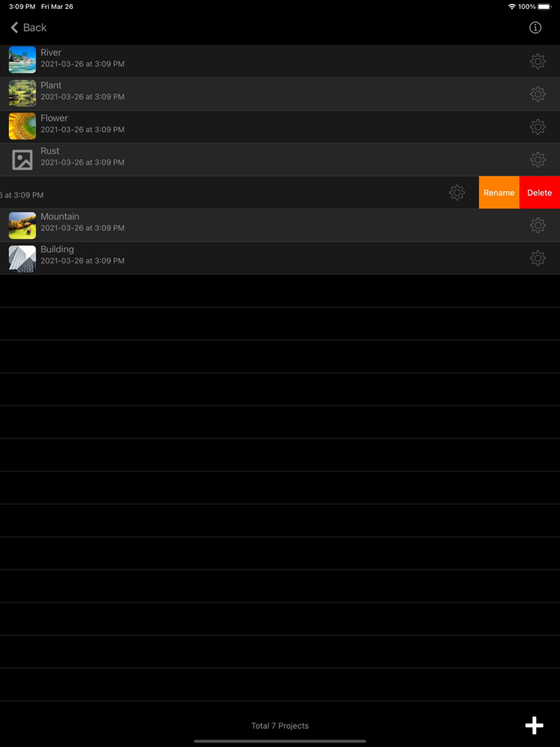This screenshot has width=560, height=747.
Task: Check battery status indicator in status bar
Action: click(544, 6)
